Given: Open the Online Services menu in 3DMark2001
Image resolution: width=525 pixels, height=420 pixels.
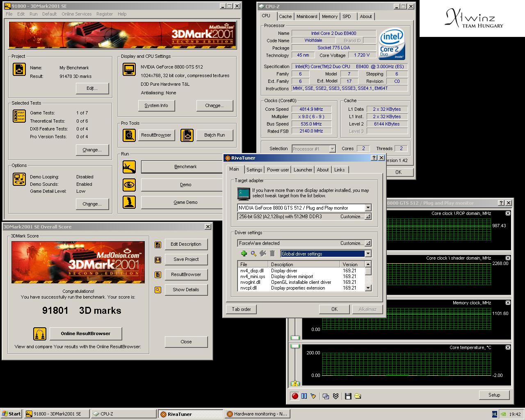Looking at the screenshot, I should 77,14.
